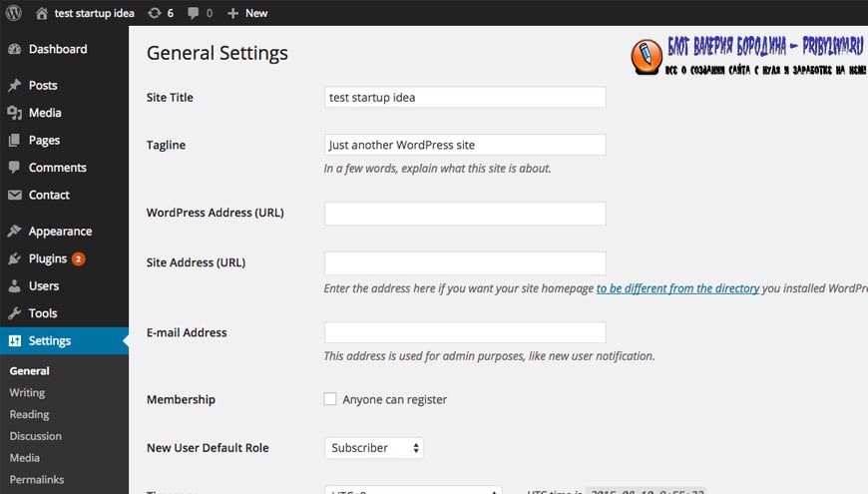Click the E-mail Address label
868x494 pixels.
187,333
